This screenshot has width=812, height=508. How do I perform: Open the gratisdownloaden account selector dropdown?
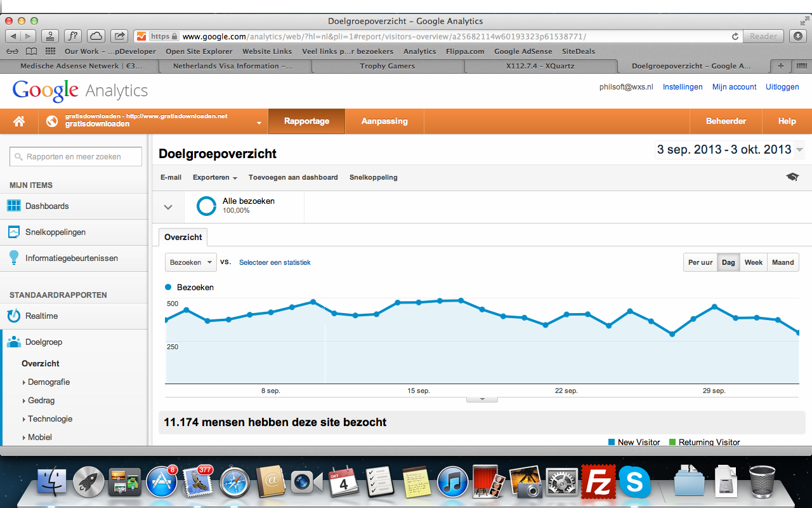click(259, 123)
